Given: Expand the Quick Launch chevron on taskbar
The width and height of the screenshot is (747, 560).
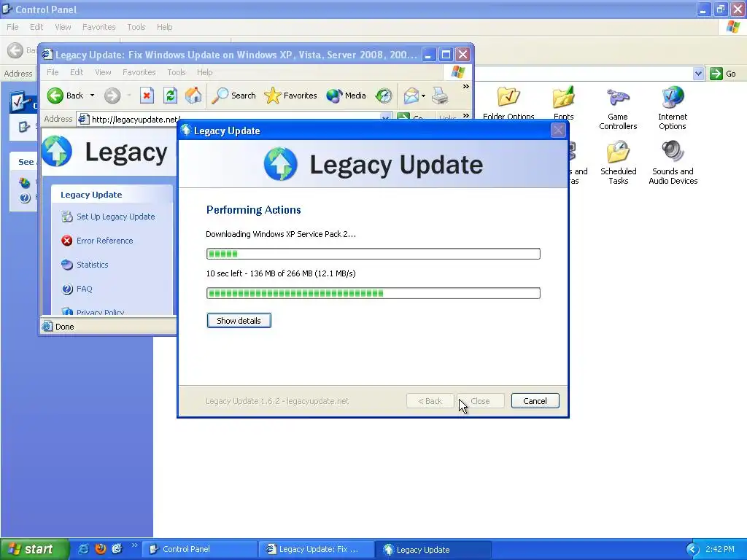Looking at the screenshot, I should (134, 545).
